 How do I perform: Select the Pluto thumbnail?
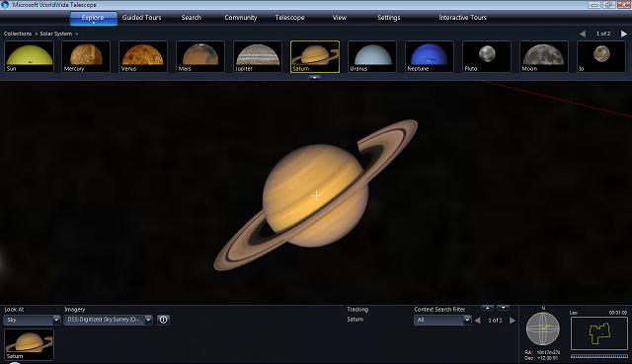coord(487,56)
